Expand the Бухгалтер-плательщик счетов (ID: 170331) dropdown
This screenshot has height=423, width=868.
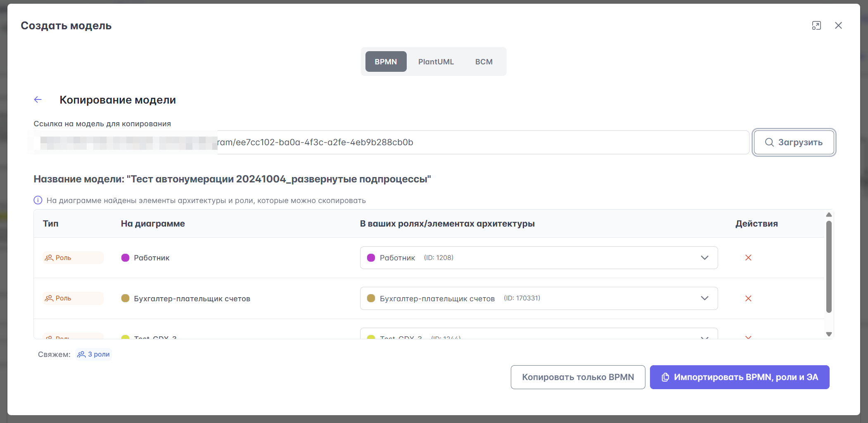point(539,298)
